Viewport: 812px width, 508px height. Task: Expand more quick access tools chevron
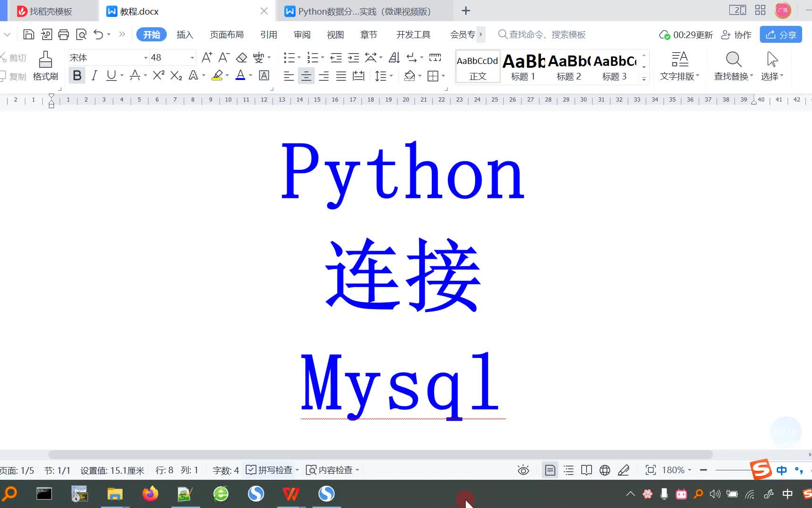[x=122, y=34]
